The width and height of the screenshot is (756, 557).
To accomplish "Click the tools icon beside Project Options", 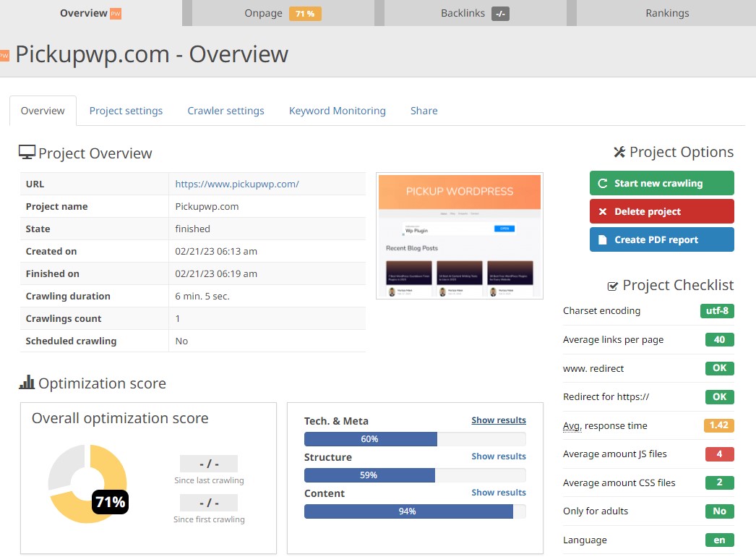I will point(619,152).
